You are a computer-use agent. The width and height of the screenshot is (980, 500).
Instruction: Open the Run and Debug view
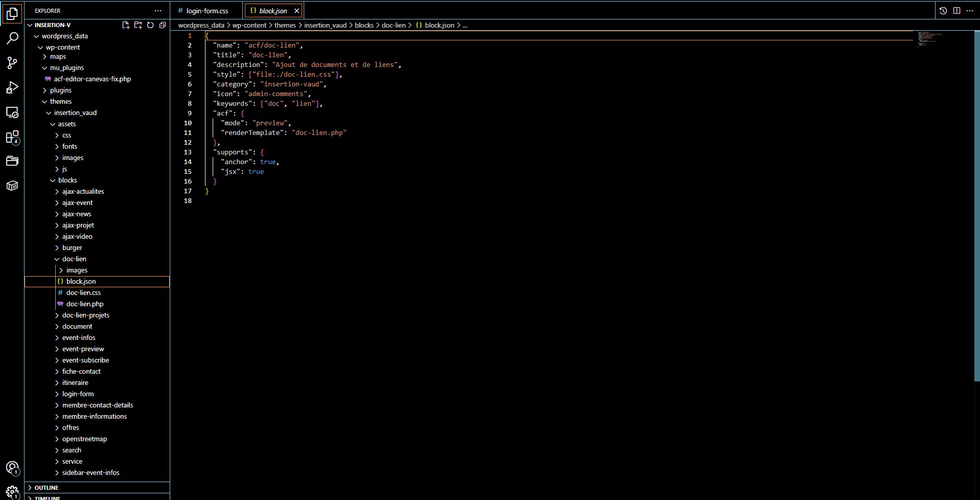(12, 87)
